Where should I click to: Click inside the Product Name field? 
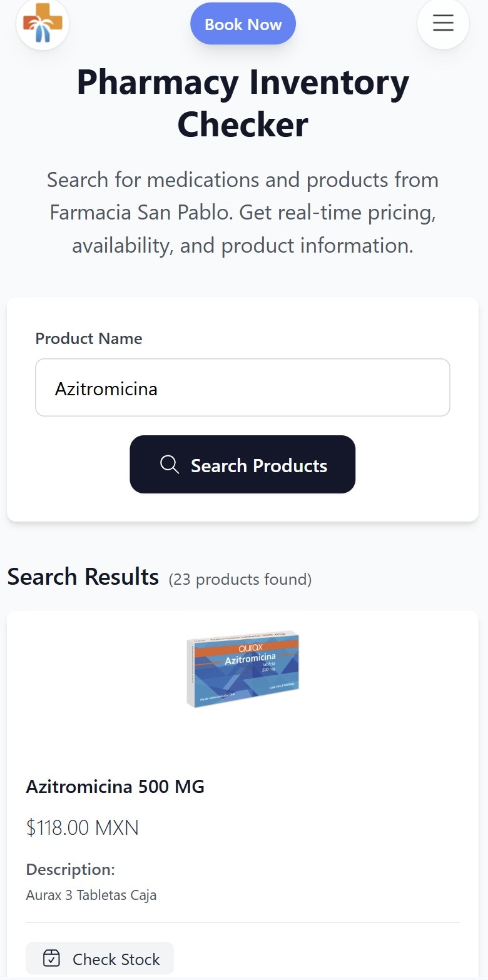[x=243, y=387]
